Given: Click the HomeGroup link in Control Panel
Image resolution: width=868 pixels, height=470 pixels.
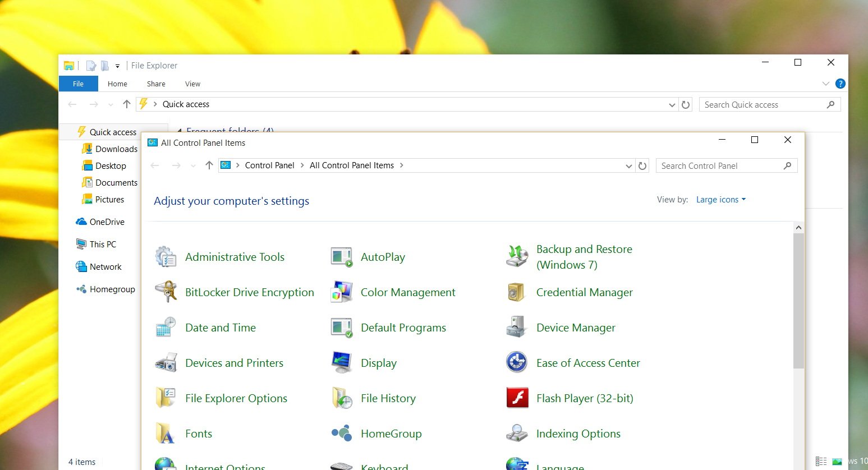Looking at the screenshot, I should tap(391, 434).
